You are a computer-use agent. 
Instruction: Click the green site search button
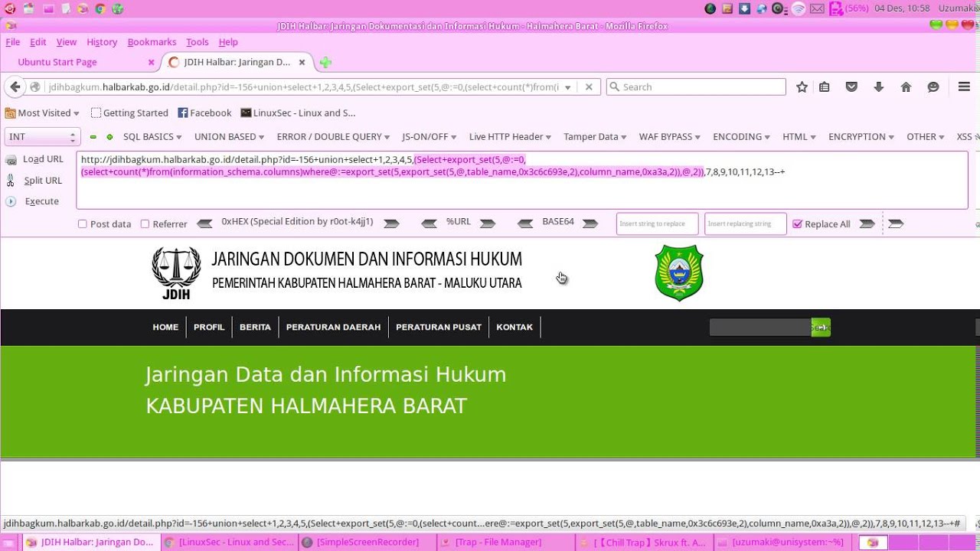tap(821, 328)
